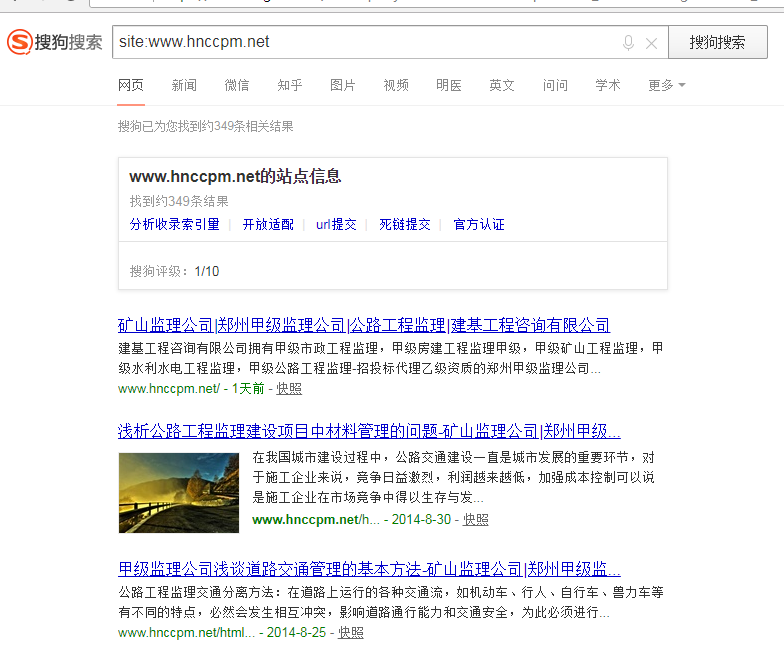This screenshot has width=784, height=647.
Task: Open 快照 for the 2014-8-25 result
Action: pos(350,632)
